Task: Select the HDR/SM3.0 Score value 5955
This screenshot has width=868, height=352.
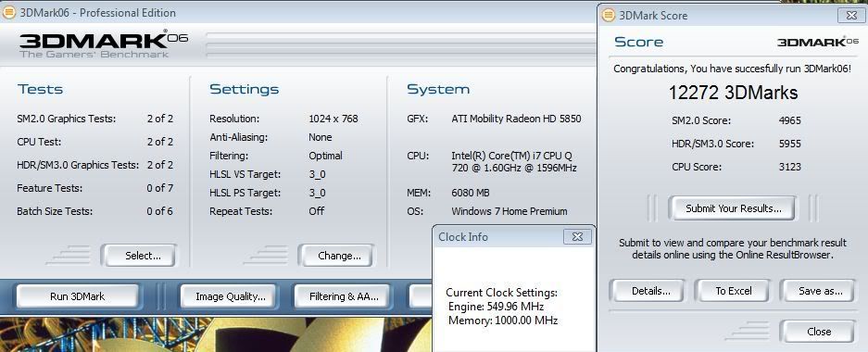Action: point(790,144)
